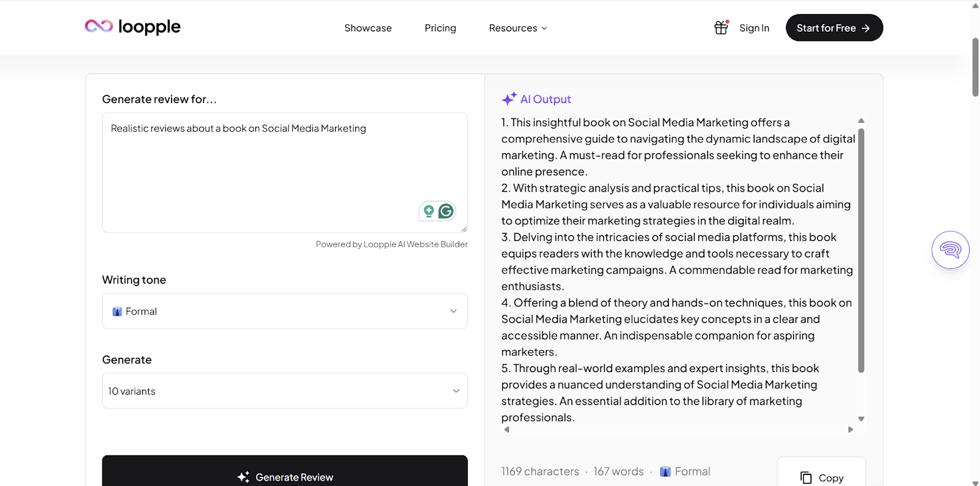Image resolution: width=980 pixels, height=486 pixels.
Task: Open the Writing tone dropdown
Action: [x=285, y=311]
